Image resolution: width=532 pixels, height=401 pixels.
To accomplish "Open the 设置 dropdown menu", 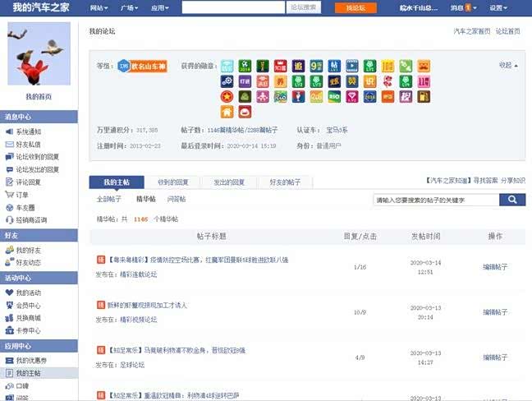I will [x=499, y=7].
